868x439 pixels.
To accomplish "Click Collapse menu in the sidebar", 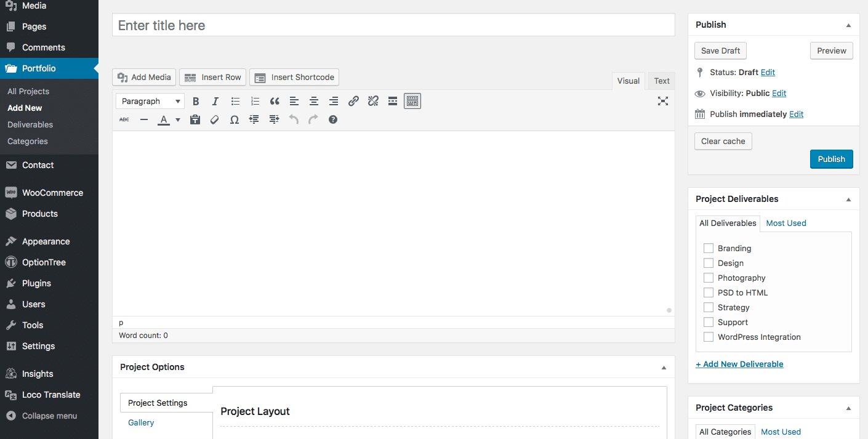I will pos(49,416).
